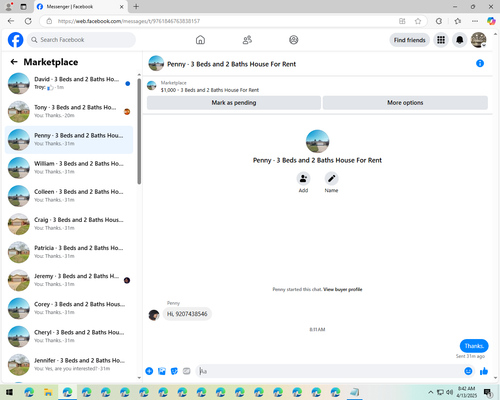The width and height of the screenshot is (500, 400).
Task: Open Corey's conversation in the list
Action: click(x=69, y=308)
